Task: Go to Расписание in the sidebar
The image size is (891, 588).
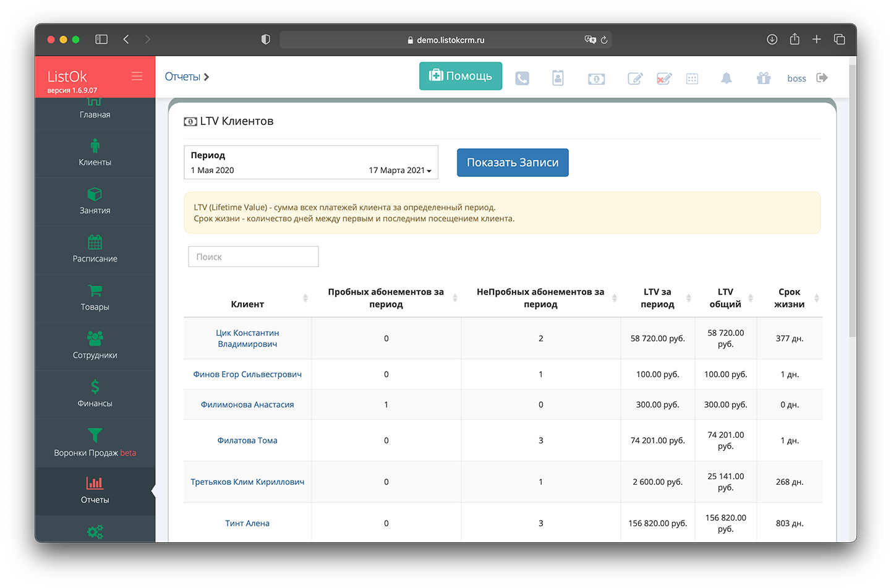Action: (x=95, y=249)
